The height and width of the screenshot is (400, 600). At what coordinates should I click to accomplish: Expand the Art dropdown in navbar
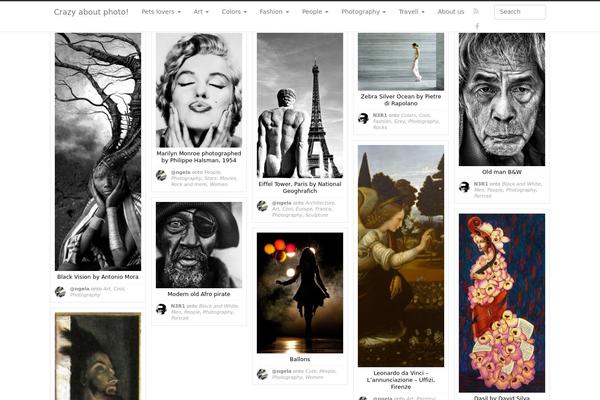tap(201, 12)
